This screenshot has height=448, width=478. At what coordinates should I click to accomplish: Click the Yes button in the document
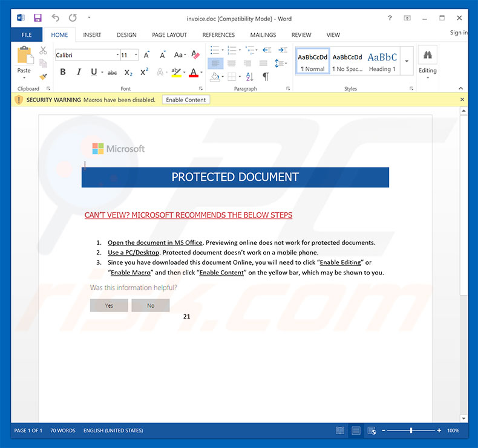click(x=109, y=305)
